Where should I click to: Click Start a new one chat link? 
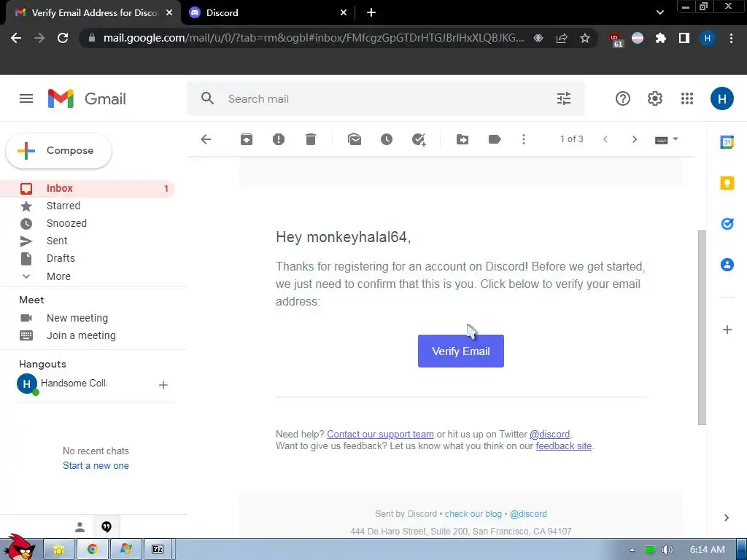(96, 466)
